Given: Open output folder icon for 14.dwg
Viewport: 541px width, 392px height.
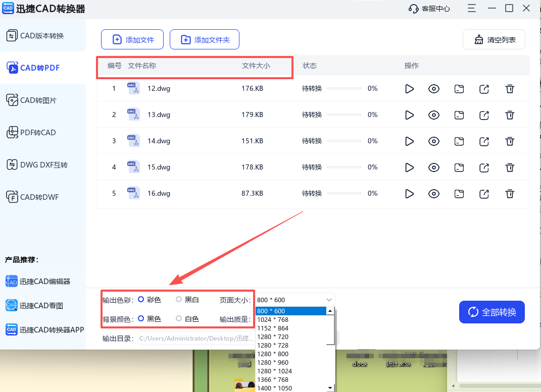Looking at the screenshot, I should tap(459, 141).
